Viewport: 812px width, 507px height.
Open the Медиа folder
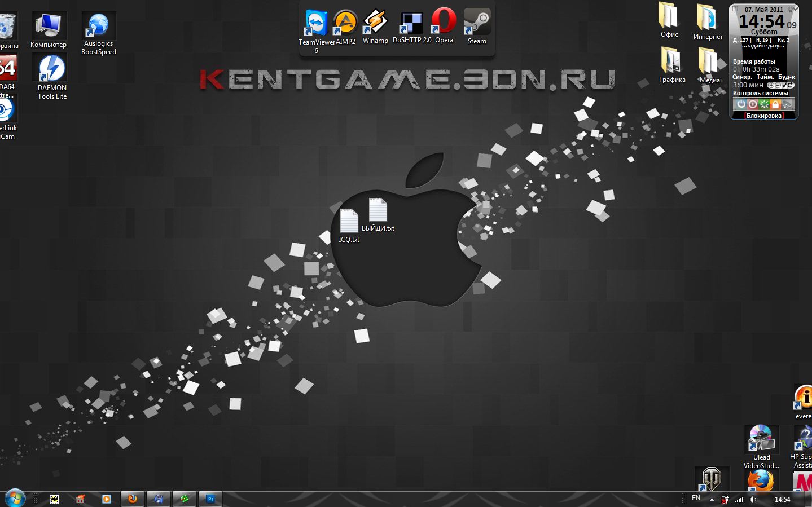pyautogui.click(x=709, y=65)
